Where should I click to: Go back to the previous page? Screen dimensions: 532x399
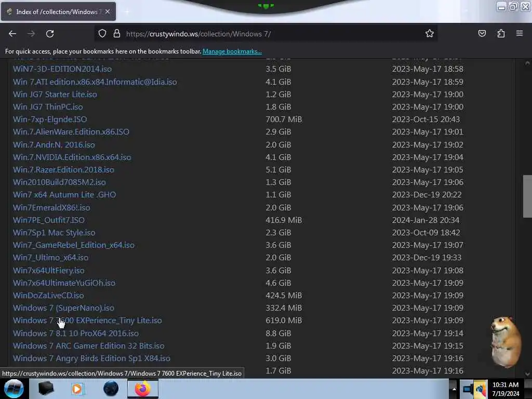pyautogui.click(x=12, y=34)
